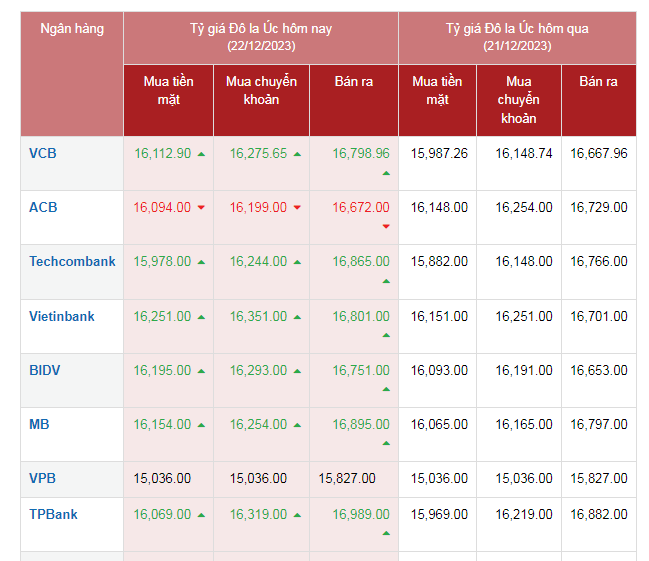Select the TPBank link
Screen dimensions: 649x561
click(53, 514)
